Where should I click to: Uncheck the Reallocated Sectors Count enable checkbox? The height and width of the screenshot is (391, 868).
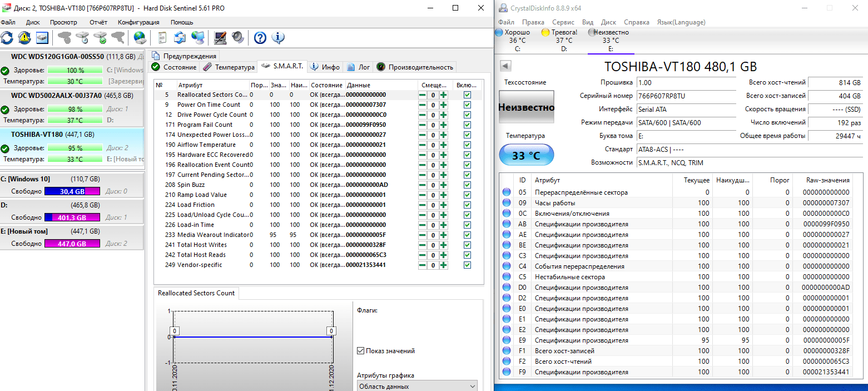468,95
